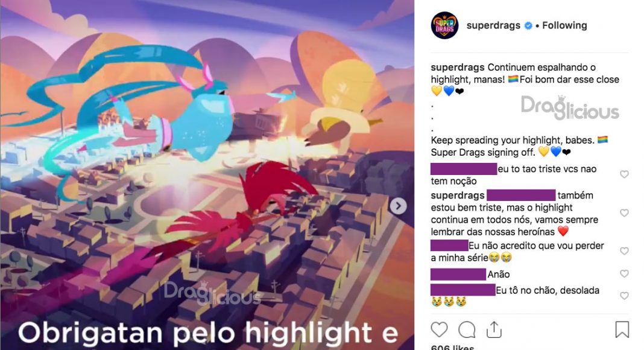View the 606 likes count

[x=452, y=347]
